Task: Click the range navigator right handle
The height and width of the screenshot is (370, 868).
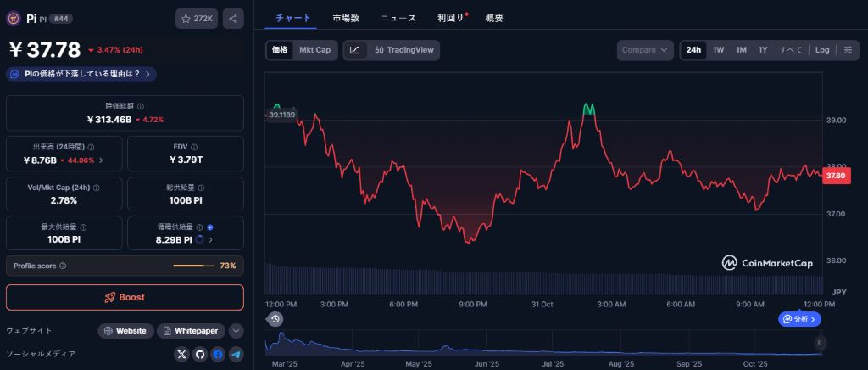Action: (x=820, y=342)
